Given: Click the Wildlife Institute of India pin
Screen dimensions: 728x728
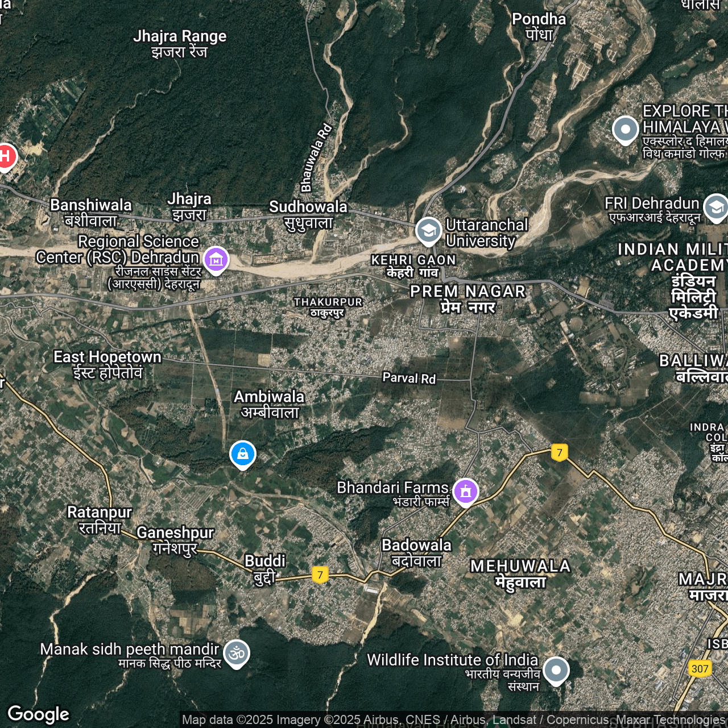Looking at the screenshot, I should point(556,670).
